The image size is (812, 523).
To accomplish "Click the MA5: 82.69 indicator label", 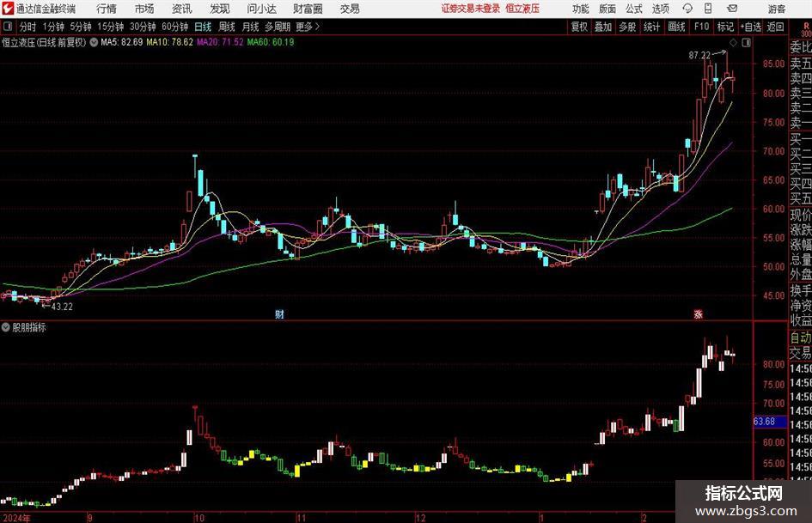I will coord(121,42).
